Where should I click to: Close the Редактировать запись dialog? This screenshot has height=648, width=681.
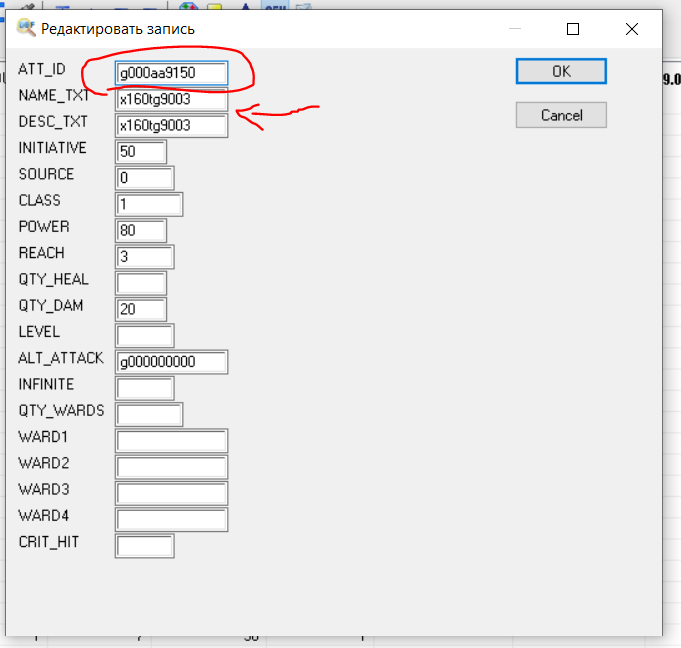tap(632, 29)
